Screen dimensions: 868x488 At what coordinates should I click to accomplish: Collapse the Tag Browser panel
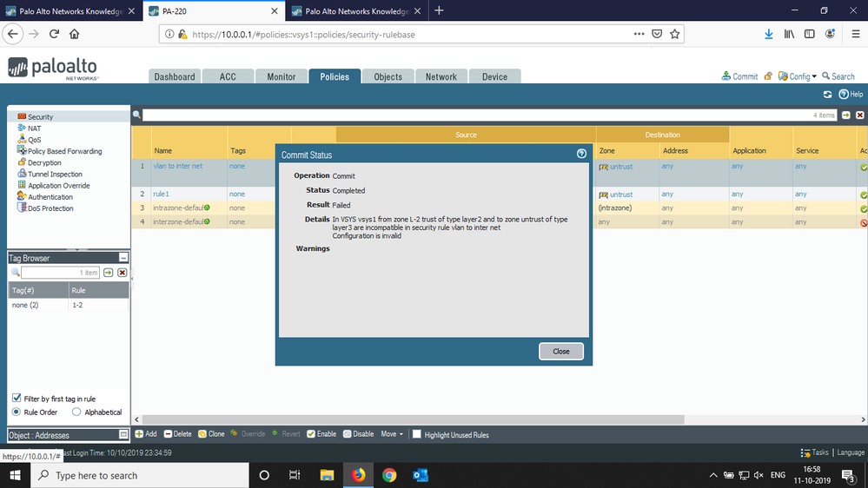(x=123, y=258)
